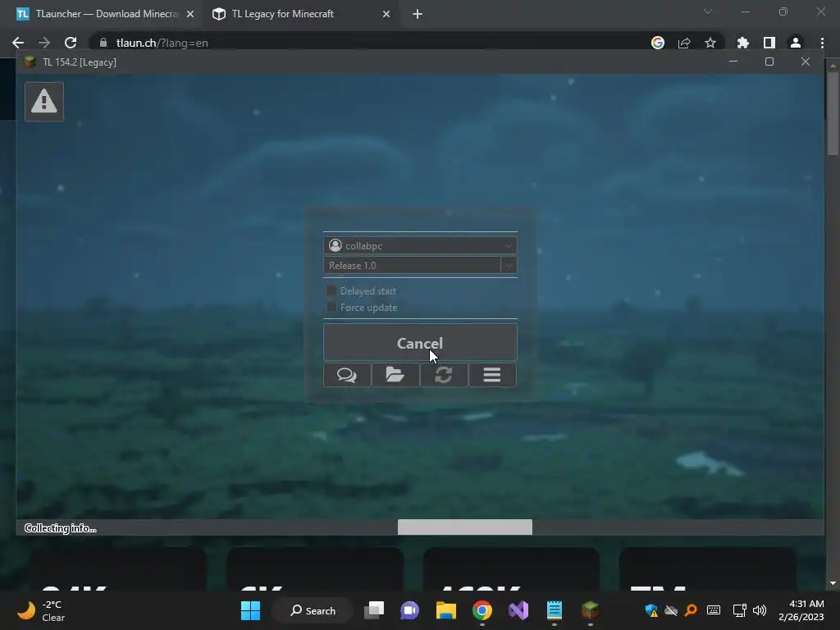Click the Minecraft grass block taskbar icon
The image size is (840, 630).
pyautogui.click(x=591, y=610)
